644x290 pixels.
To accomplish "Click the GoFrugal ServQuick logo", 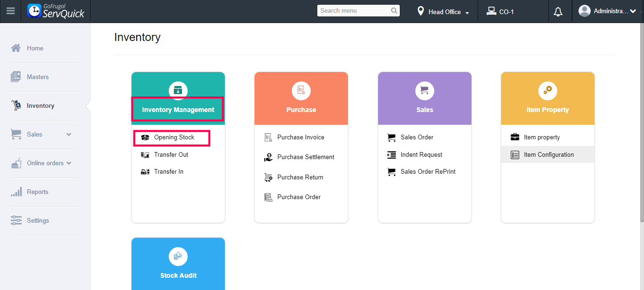I will [56, 11].
